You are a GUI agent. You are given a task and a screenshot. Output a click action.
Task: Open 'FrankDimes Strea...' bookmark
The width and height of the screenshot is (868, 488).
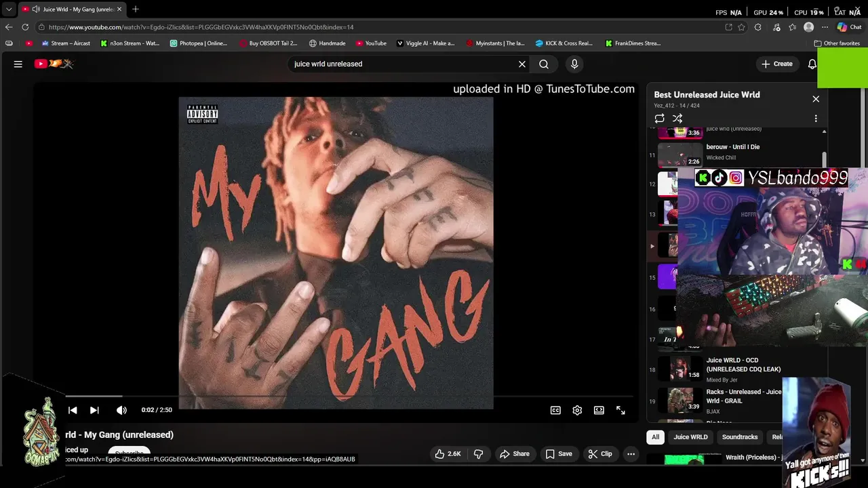pos(633,43)
